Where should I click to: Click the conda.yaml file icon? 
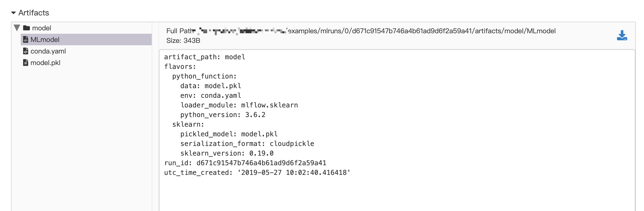tap(26, 51)
